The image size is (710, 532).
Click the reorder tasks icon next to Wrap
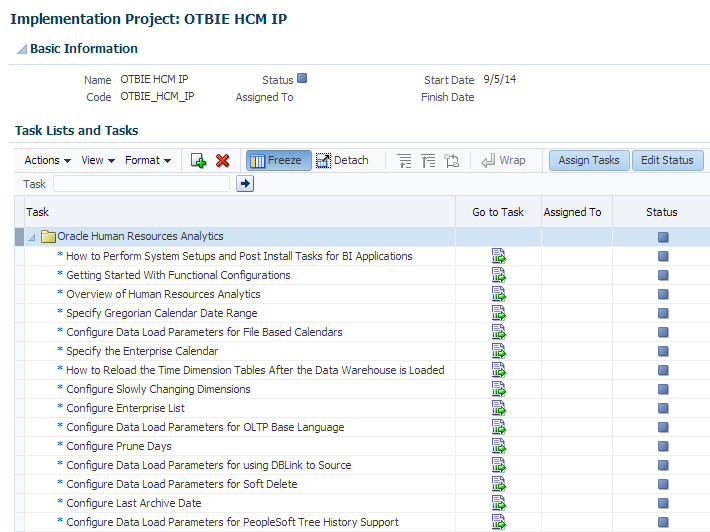click(451, 160)
